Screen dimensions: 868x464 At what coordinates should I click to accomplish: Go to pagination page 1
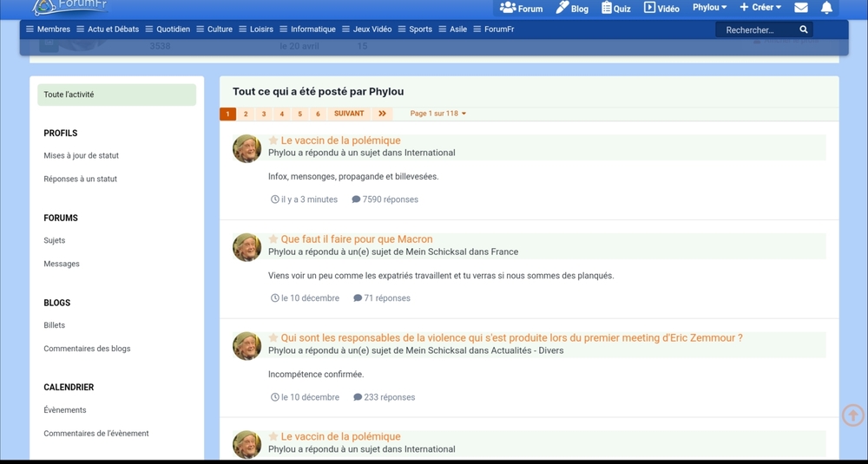[227, 114]
